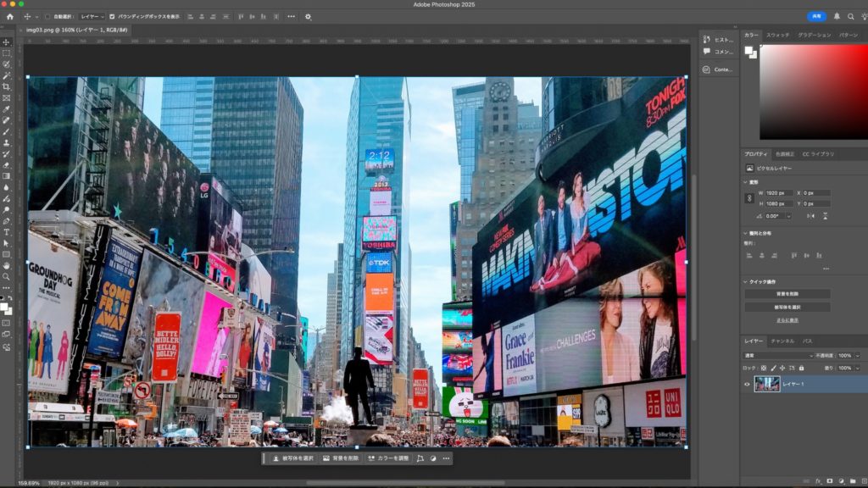Click the Home icon in the options bar
This screenshot has width=868, height=488.
(x=9, y=16)
